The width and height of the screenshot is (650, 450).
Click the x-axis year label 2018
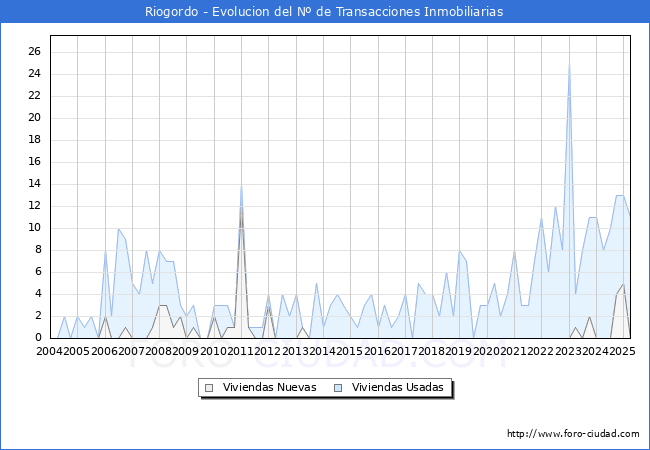(432, 351)
